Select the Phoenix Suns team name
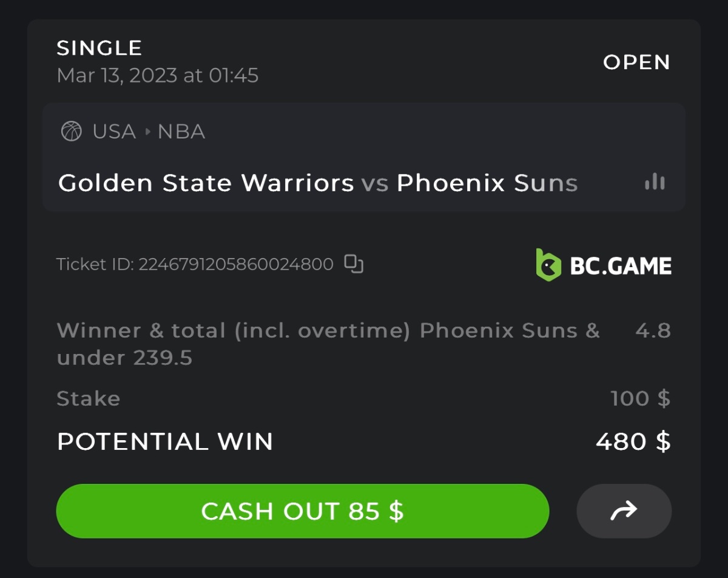The width and height of the screenshot is (728, 578). [x=487, y=183]
